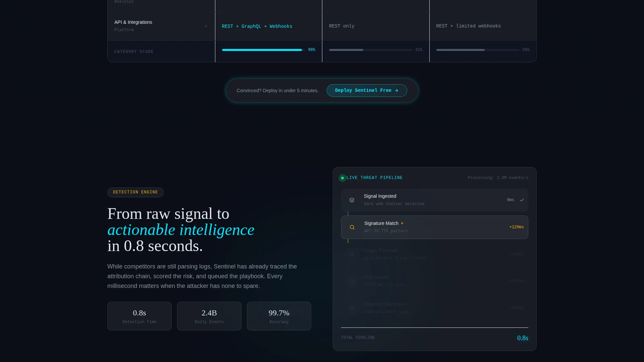
Task: Open the 99.7% Accuracy card
Action: click(279, 316)
